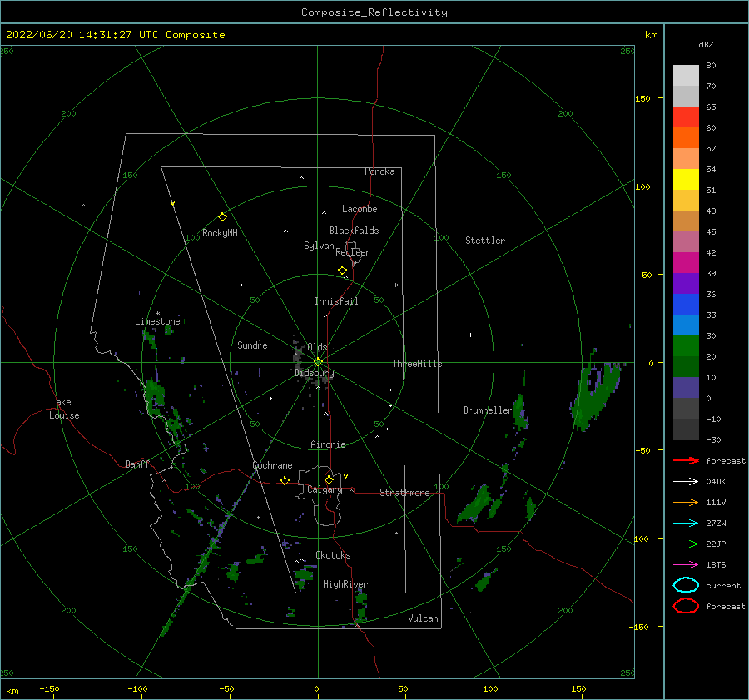Image resolution: width=749 pixels, height=700 pixels.
Task: Select the Vulcan city label
Action: coord(423,618)
